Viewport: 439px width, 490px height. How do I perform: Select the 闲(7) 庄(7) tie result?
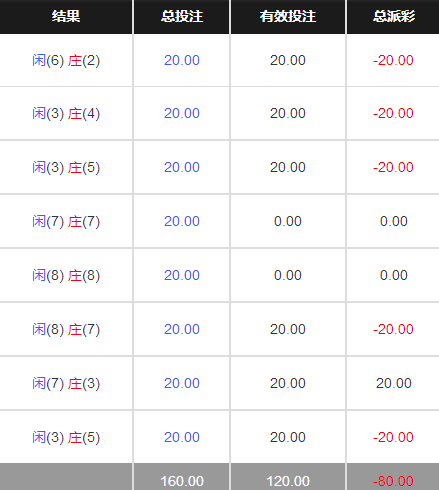[66, 221]
